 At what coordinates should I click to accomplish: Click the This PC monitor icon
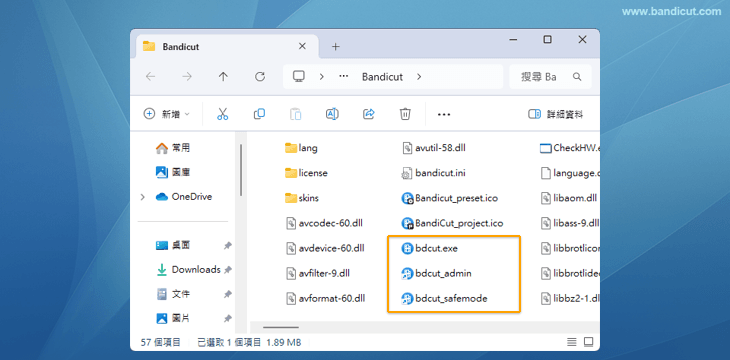[x=298, y=76]
